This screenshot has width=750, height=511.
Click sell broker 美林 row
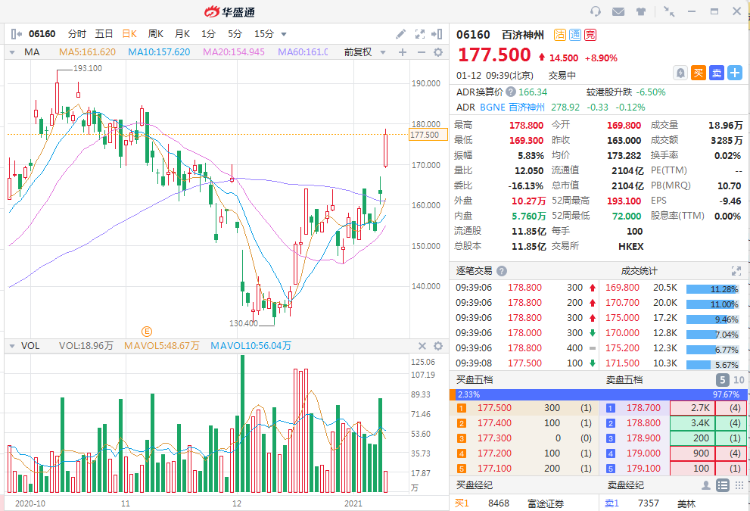click(673, 504)
